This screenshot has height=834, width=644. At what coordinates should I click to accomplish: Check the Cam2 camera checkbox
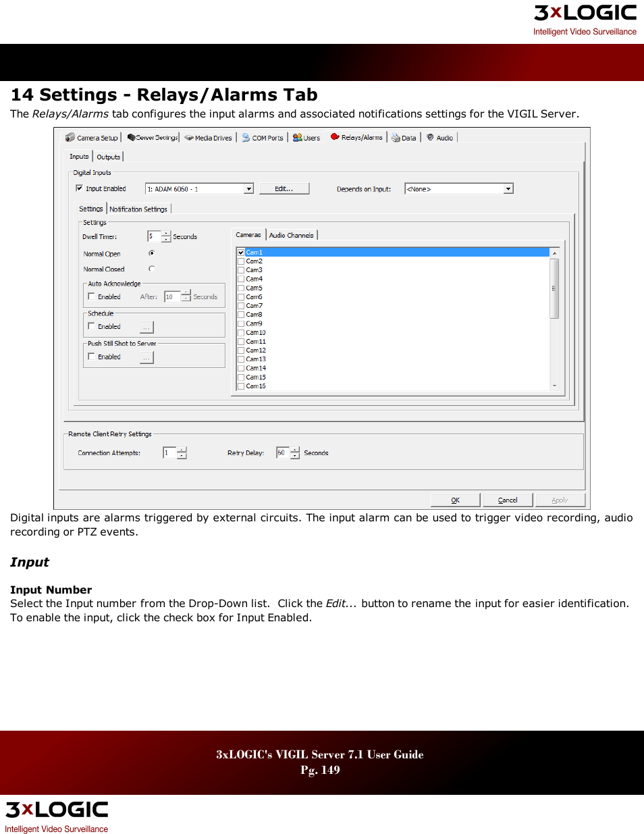tap(241, 261)
